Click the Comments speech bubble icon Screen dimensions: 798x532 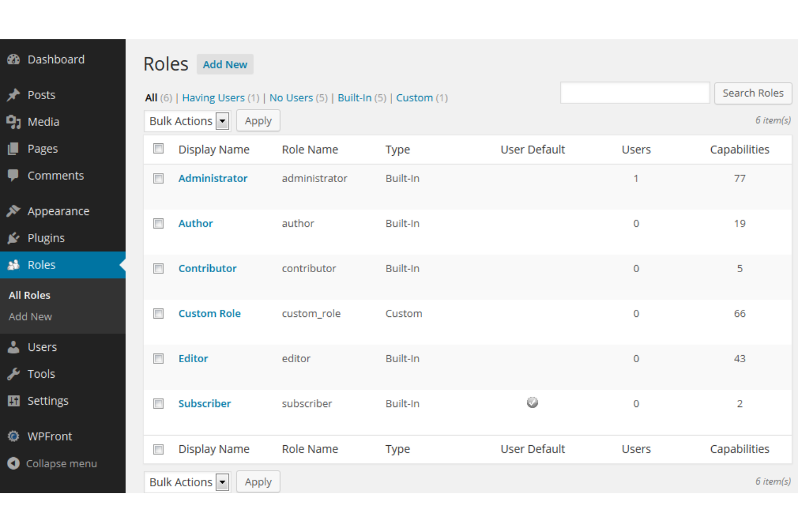[13, 175]
